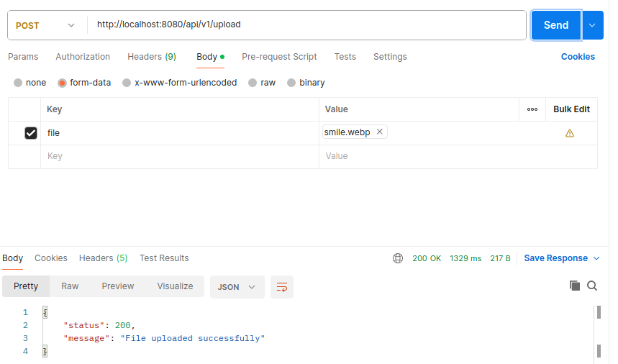Collapse the JSON opening brace on line 1
618x364 pixels.
45,312
